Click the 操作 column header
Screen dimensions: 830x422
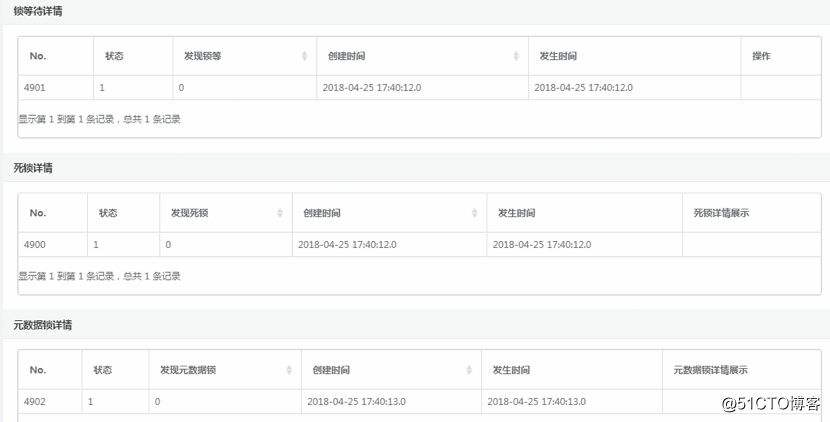(x=761, y=56)
